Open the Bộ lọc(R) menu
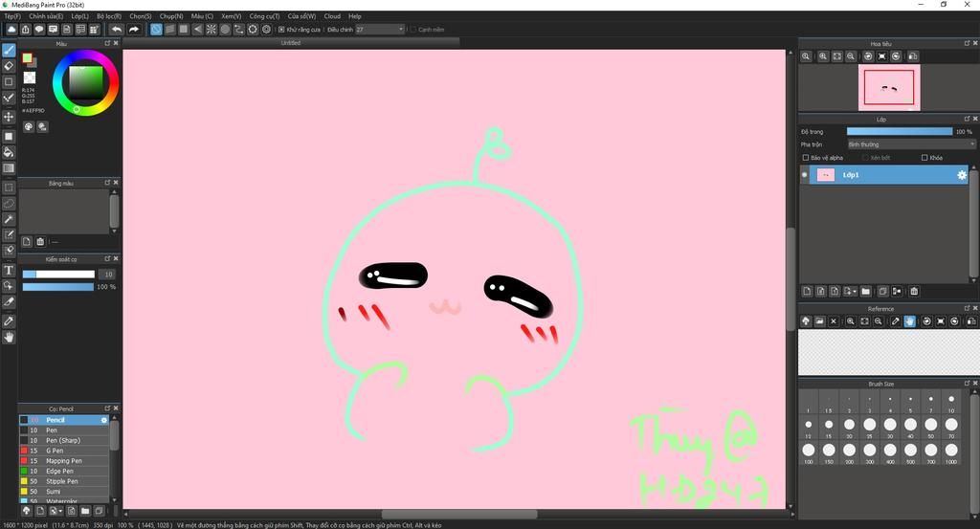Image resolution: width=980 pixels, height=529 pixels. (x=109, y=16)
